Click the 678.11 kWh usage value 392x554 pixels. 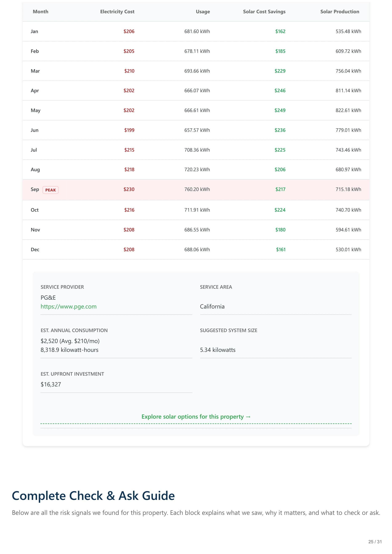click(197, 51)
